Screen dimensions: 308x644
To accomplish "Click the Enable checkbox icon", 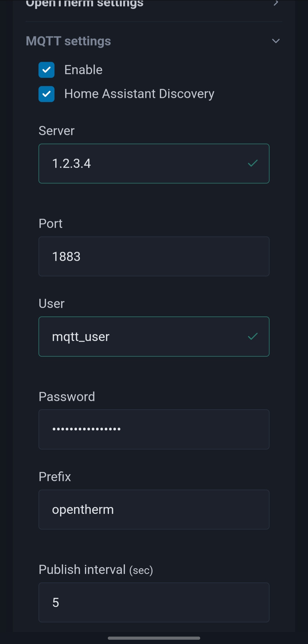I will pyautogui.click(x=46, y=69).
